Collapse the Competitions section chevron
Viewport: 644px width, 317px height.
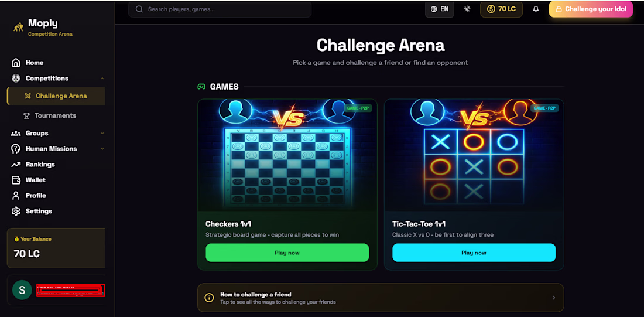coord(102,78)
